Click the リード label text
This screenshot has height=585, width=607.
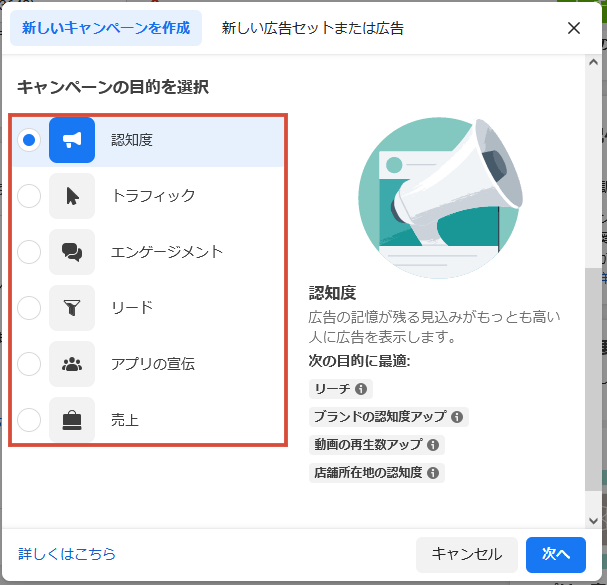pyautogui.click(x=132, y=308)
